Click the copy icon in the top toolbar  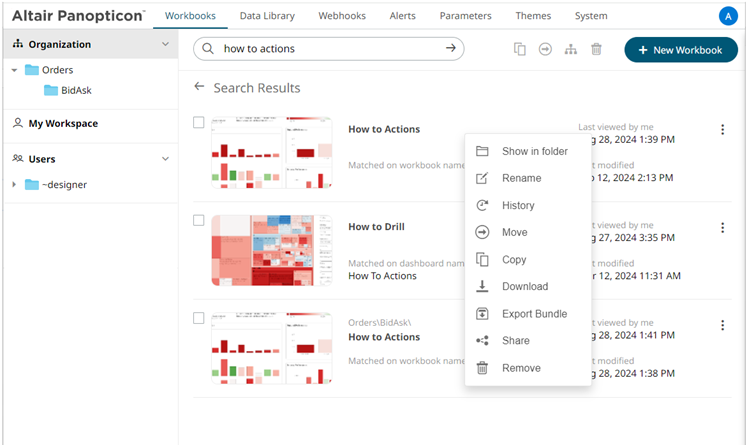pos(520,49)
